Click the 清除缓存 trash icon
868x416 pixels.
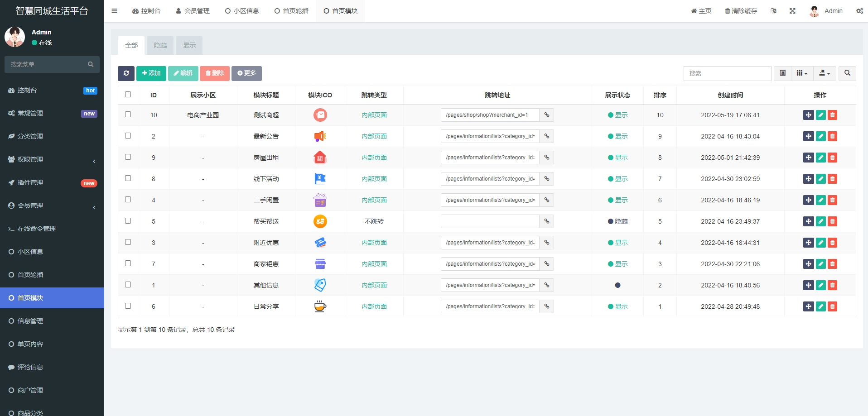[x=727, y=10]
